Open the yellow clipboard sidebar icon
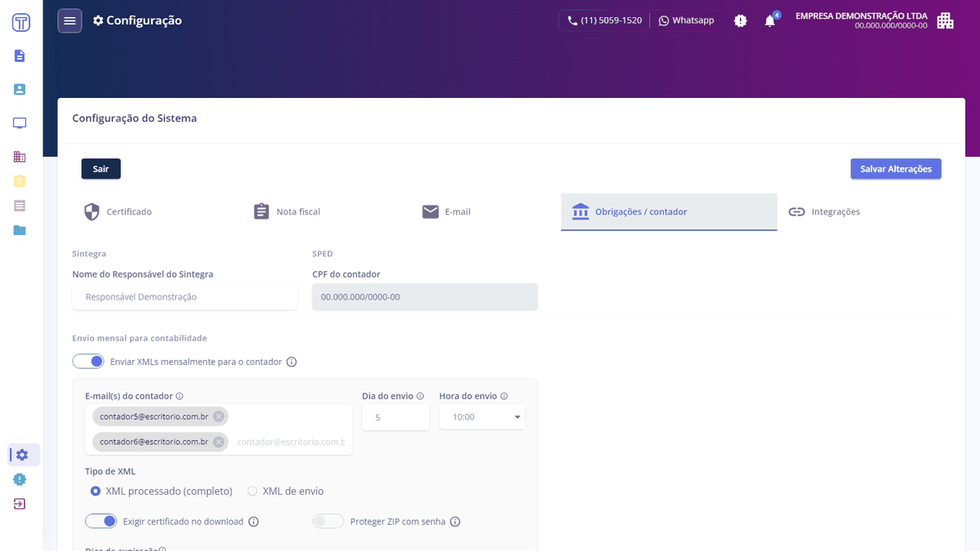This screenshot has width=980, height=551. 20,180
